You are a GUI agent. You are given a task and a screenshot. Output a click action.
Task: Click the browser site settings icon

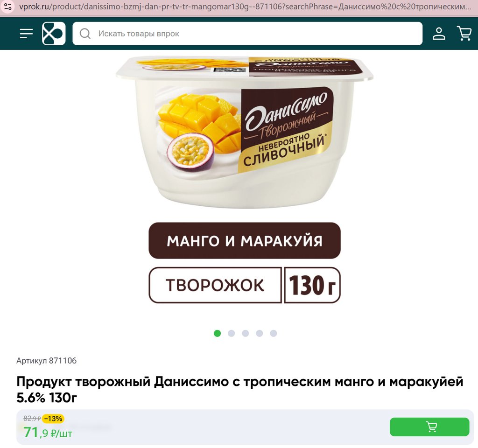(8, 7)
